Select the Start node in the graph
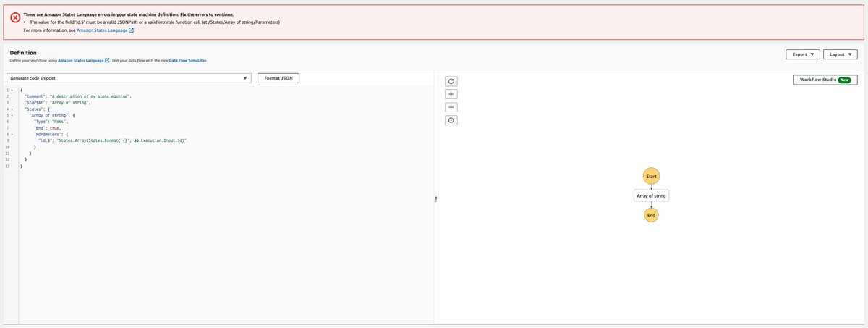The width and height of the screenshot is (868, 328). pos(650,176)
